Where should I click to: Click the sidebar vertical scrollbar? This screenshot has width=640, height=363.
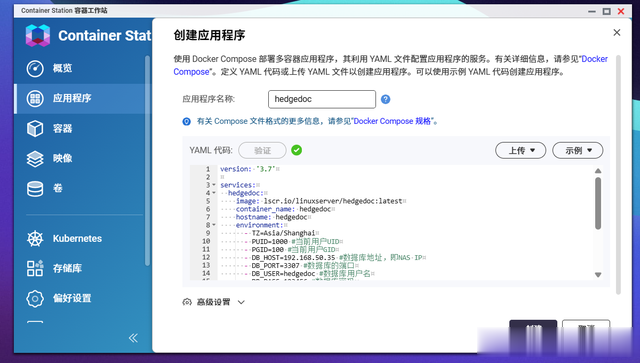[x=147, y=161]
